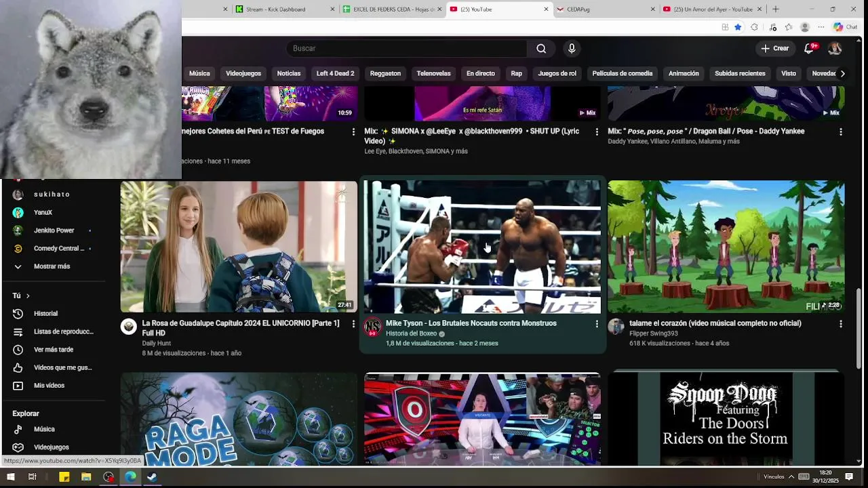
Task: Click the blue favorites star in address bar
Action: click(738, 27)
